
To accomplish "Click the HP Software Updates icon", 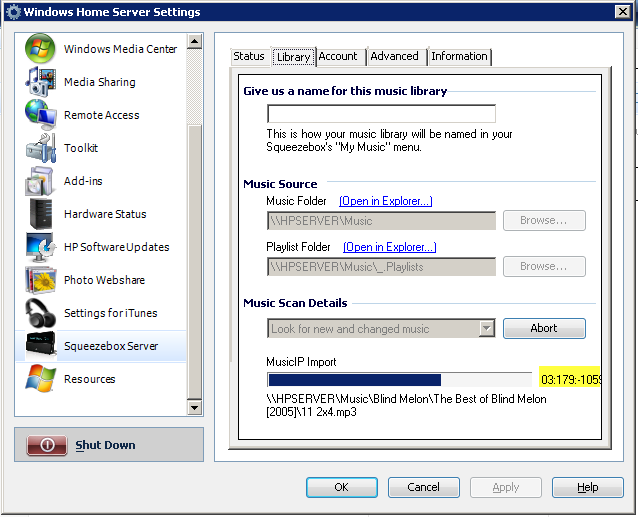I will (40, 247).
